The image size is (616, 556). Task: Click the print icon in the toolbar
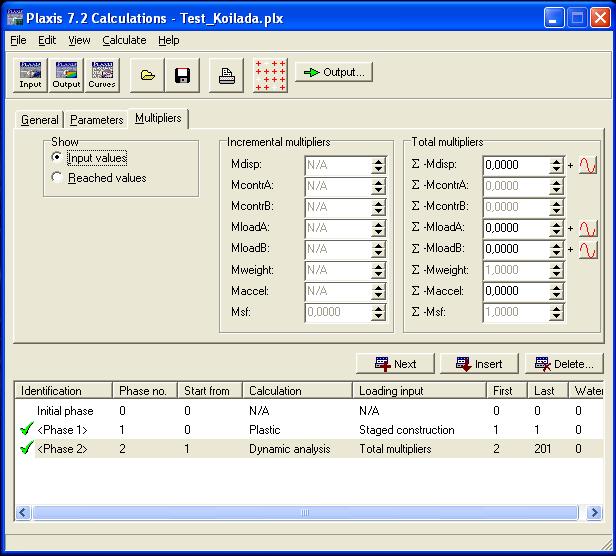pos(227,75)
